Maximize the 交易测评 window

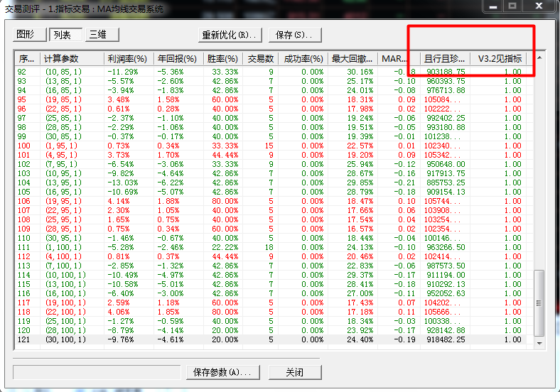(x=513, y=6)
